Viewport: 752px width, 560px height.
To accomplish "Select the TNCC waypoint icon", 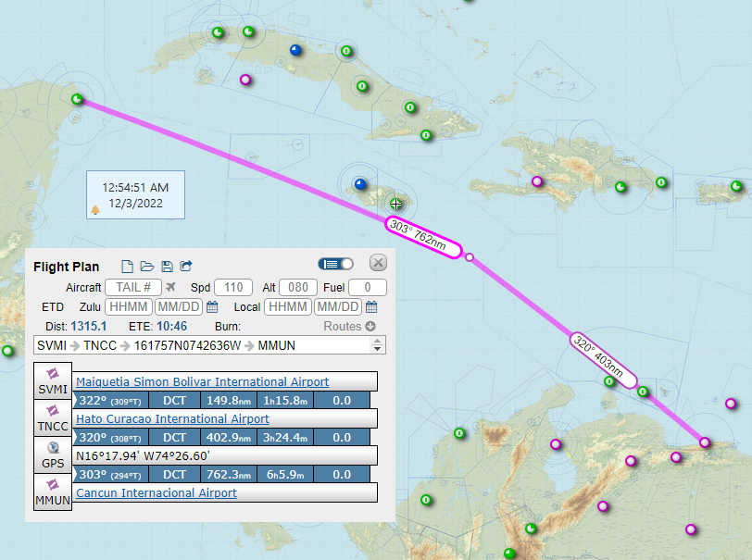I will [x=53, y=417].
